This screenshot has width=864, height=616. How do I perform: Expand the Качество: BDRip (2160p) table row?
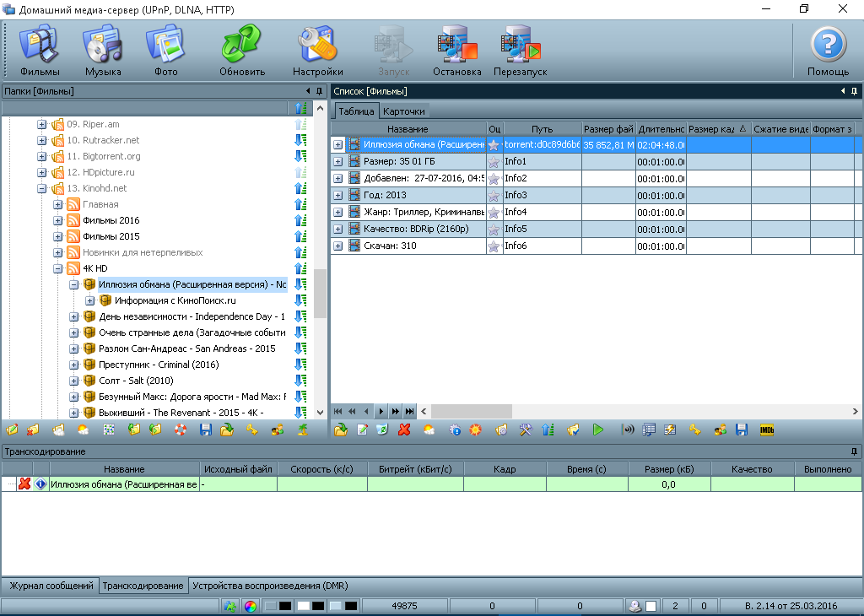(x=338, y=229)
